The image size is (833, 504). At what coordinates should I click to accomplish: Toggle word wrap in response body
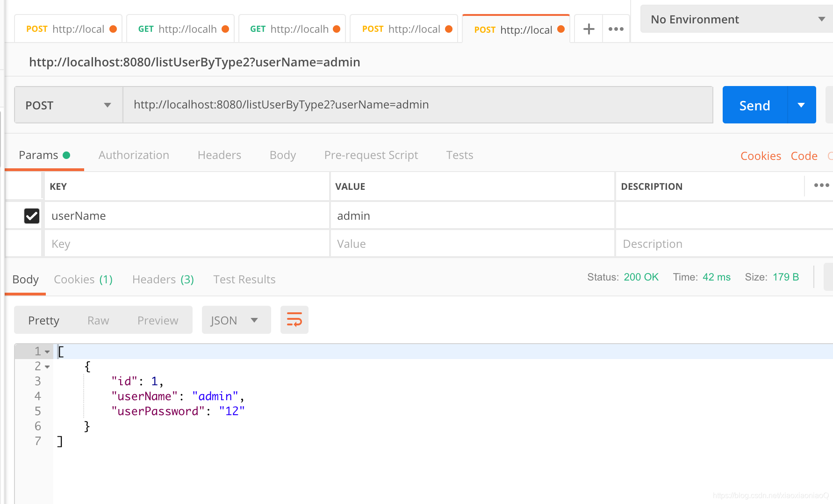[294, 320]
